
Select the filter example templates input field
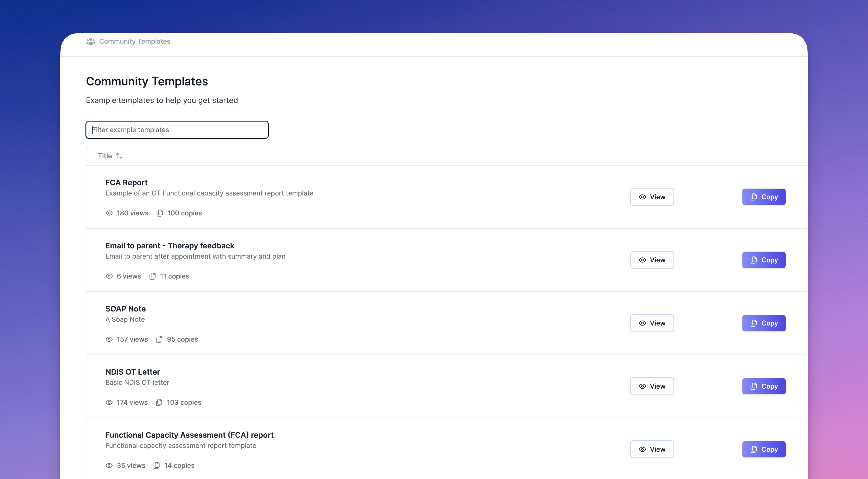tap(177, 129)
